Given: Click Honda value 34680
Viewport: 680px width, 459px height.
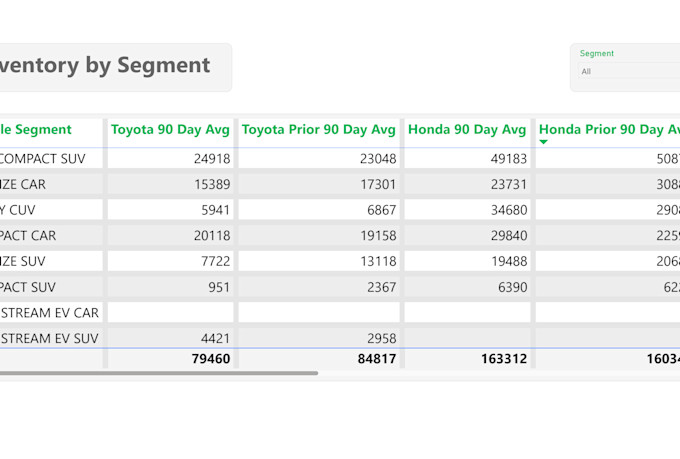Looking at the screenshot, I should (509, 210).
